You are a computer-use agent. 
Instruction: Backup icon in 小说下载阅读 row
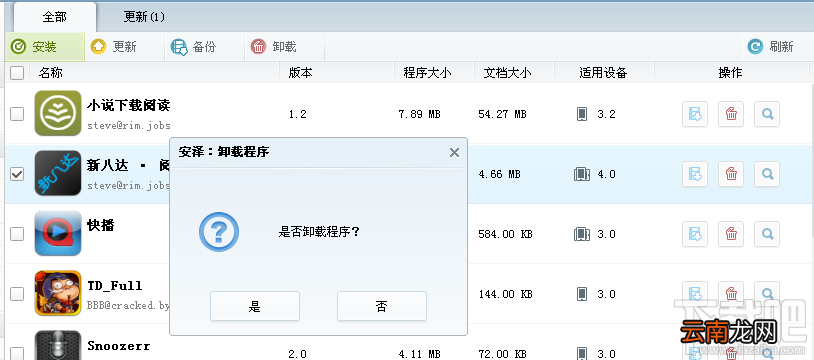695,114
